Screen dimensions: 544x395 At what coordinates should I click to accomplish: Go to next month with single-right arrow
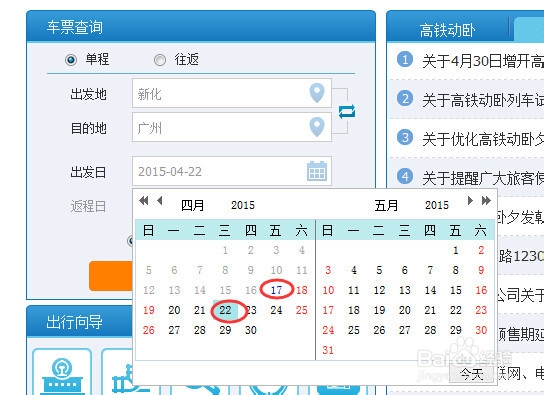[470, 200]
